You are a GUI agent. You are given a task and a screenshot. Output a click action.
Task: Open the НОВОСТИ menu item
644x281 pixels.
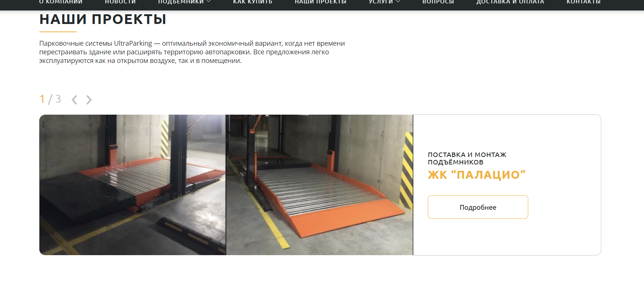tap(120, 2)
